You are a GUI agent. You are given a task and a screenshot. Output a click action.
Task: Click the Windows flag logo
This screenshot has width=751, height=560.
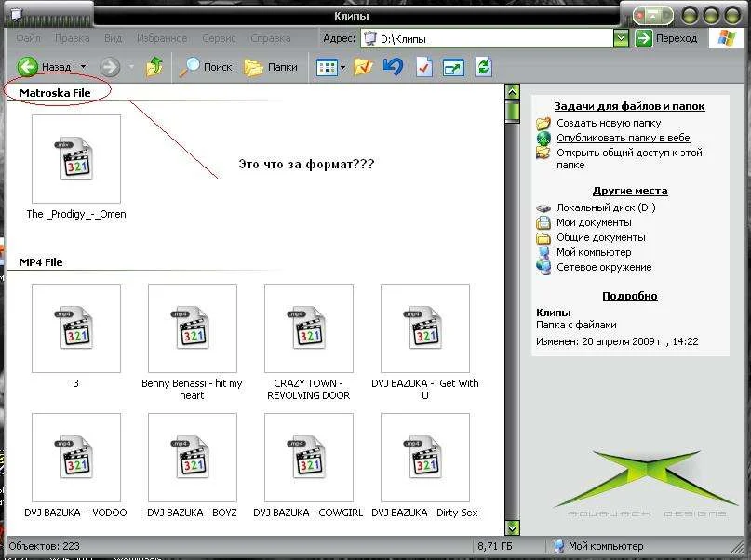(727, 38)
